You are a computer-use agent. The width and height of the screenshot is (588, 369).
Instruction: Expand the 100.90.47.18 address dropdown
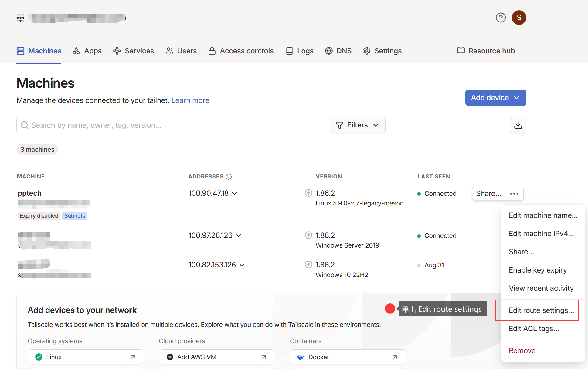click(234, 193)
